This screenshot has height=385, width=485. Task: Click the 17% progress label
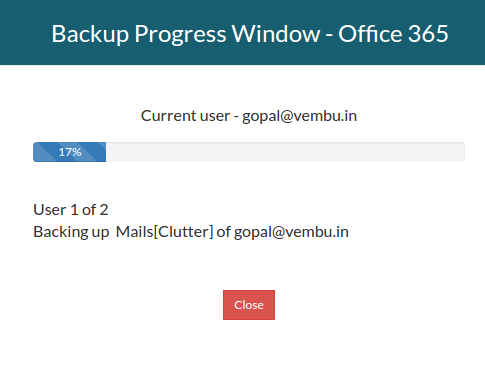70,152
